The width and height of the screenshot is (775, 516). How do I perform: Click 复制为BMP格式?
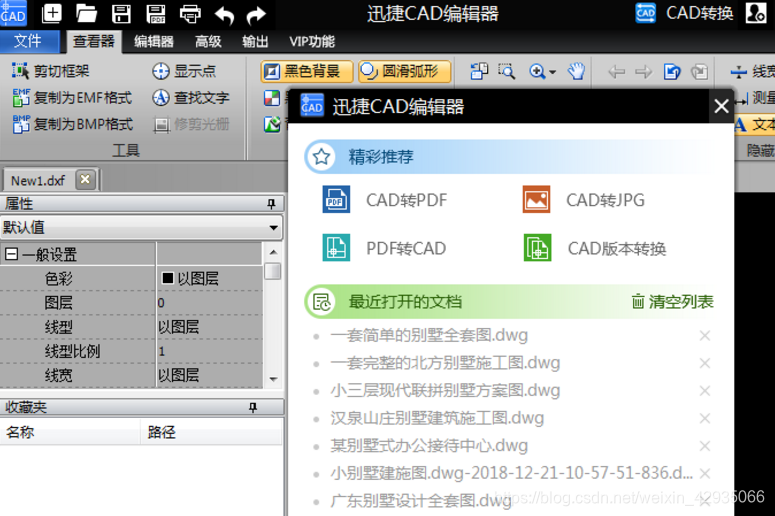point(73,124)
